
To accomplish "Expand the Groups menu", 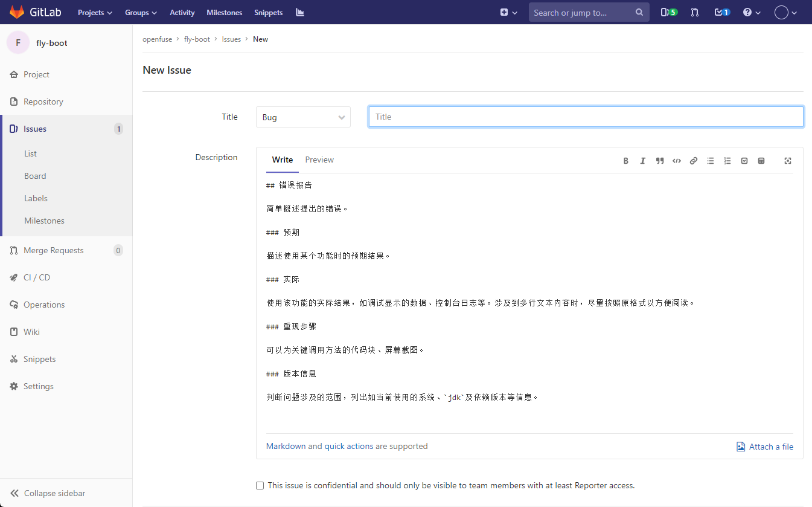I will coord(141,12).
